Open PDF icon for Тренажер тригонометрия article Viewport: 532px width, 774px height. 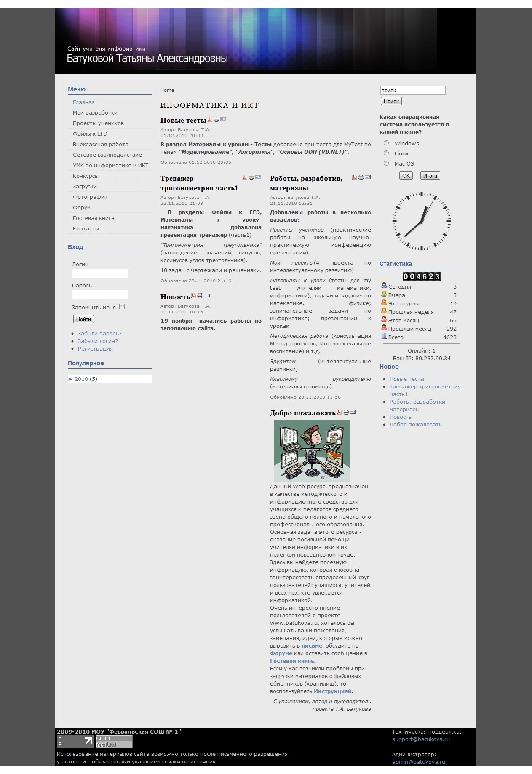coord(244,177)
